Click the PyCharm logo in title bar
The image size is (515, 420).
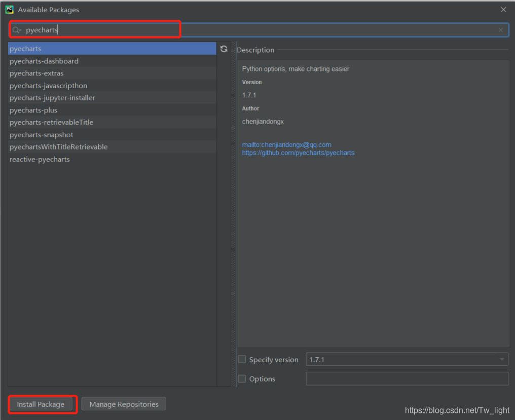pyautogui.click(x=10, y=10)
